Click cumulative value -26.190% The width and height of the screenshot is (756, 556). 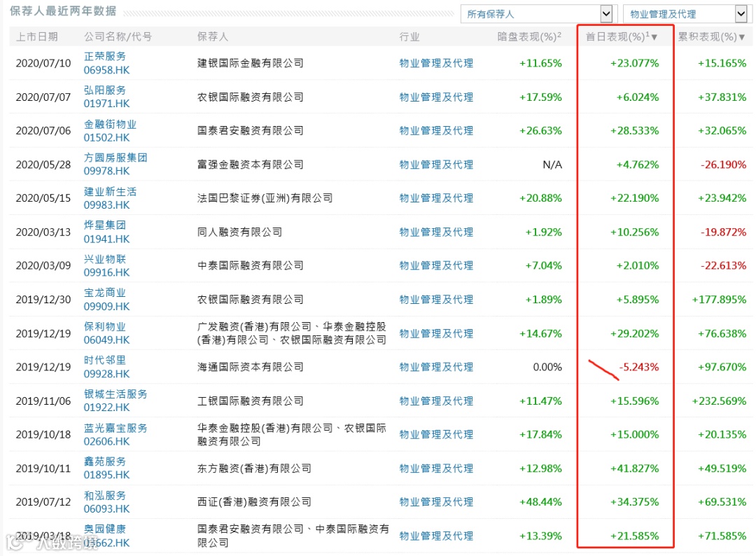click(722, 165)
